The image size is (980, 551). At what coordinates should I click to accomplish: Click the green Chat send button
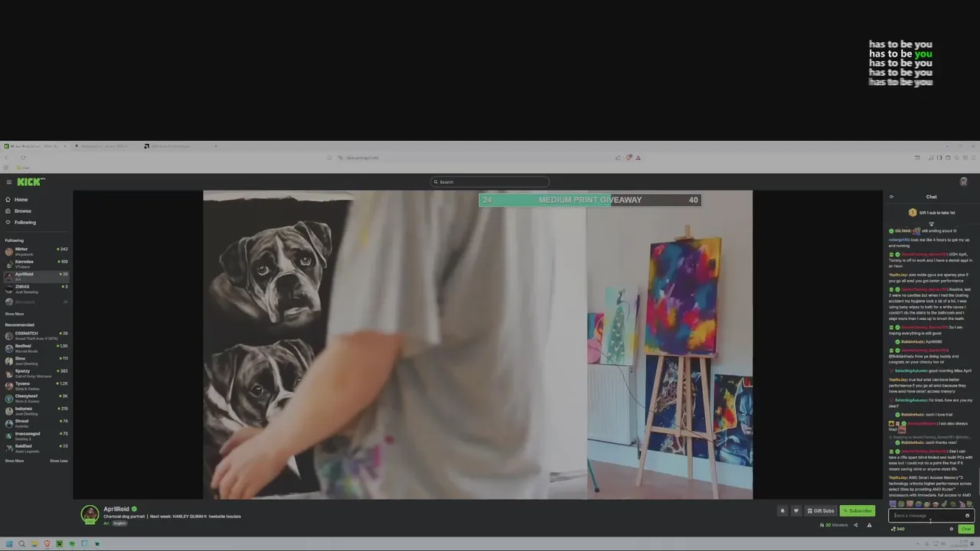coord(966,529)
